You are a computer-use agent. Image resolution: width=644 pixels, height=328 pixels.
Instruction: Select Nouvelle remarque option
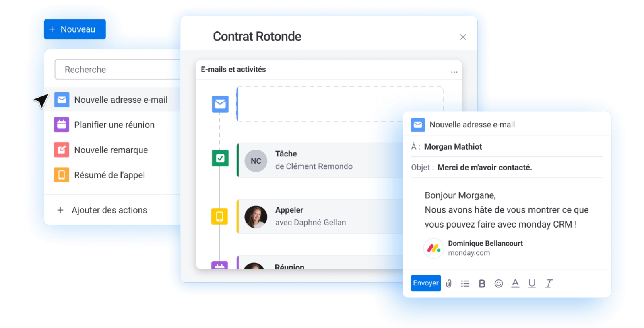click(x=111, y=150)
